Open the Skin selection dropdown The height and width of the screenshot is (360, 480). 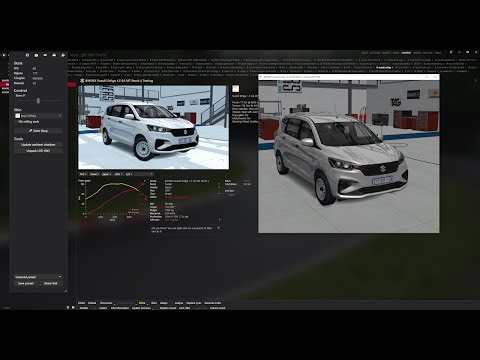click(38, 116)
